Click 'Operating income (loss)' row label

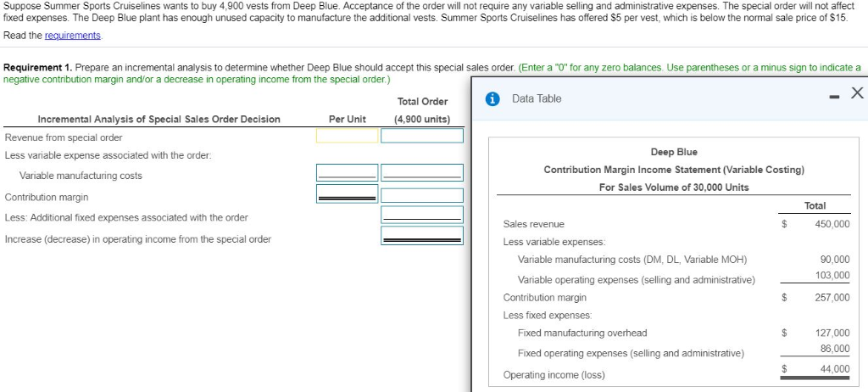click(554, 375)
